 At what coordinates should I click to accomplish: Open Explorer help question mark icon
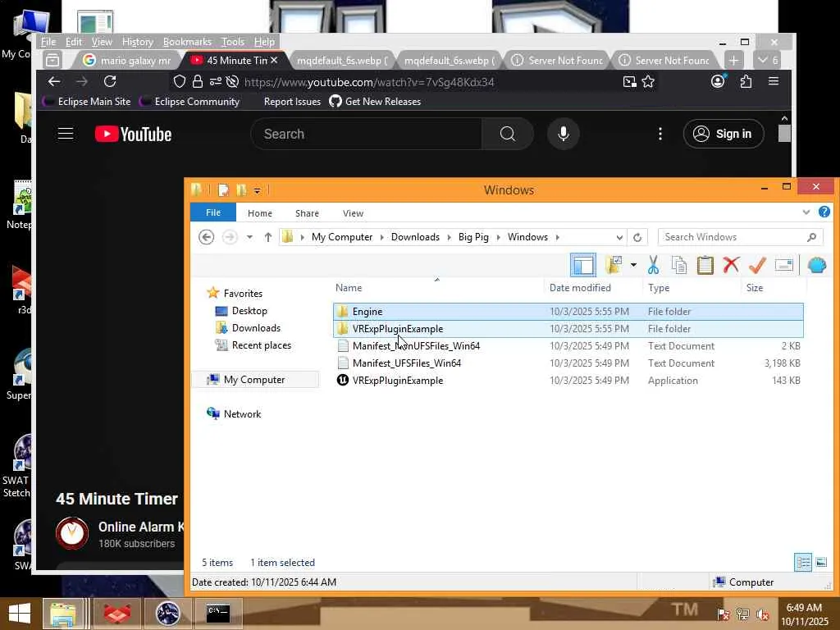click(x=824, y=212)
